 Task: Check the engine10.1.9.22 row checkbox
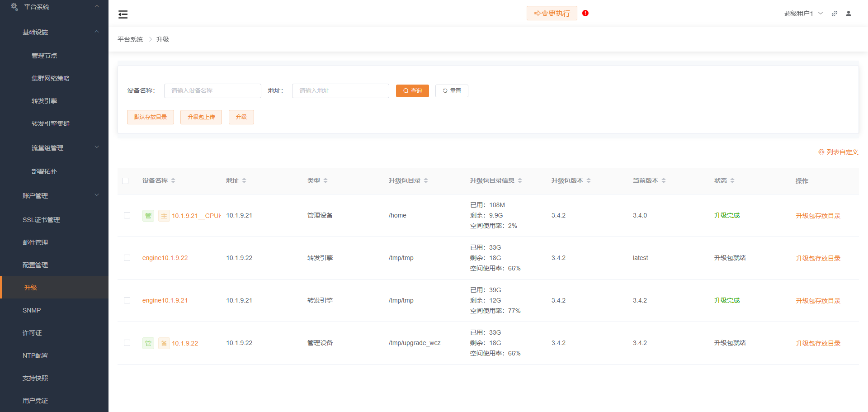127,258
